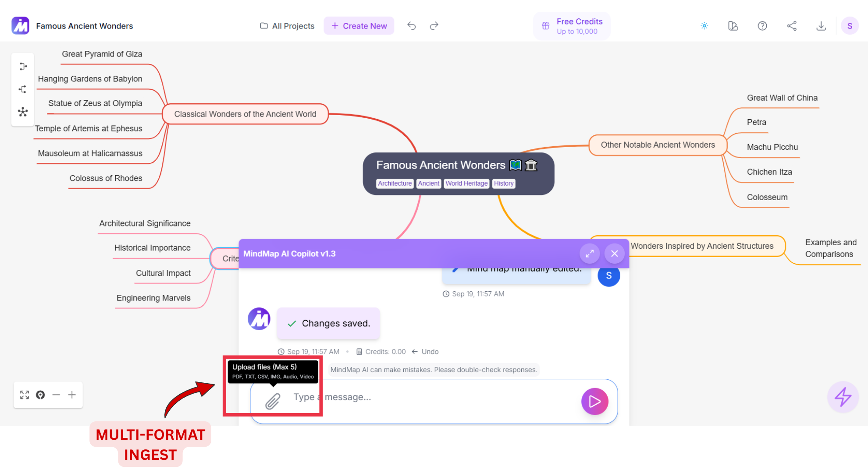
Task: Close the MindMap AI Copilot panel
Action: pos(615,254)
